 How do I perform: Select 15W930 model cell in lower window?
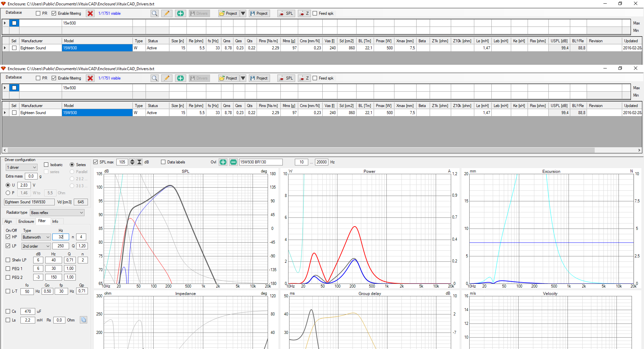(x=97, y=113)
